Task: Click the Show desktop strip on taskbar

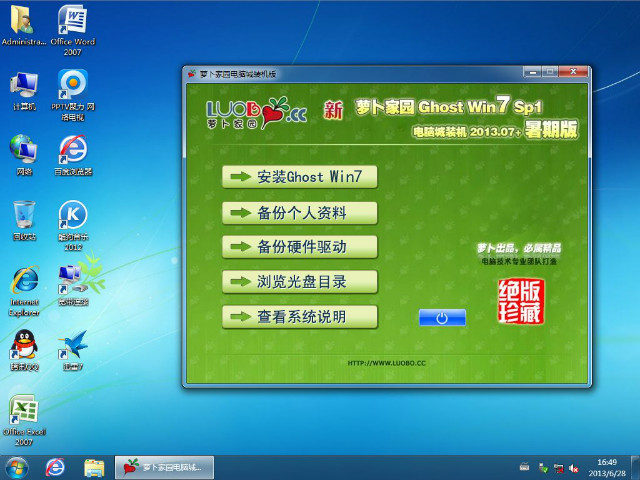Action: click(x=635, y=468)
